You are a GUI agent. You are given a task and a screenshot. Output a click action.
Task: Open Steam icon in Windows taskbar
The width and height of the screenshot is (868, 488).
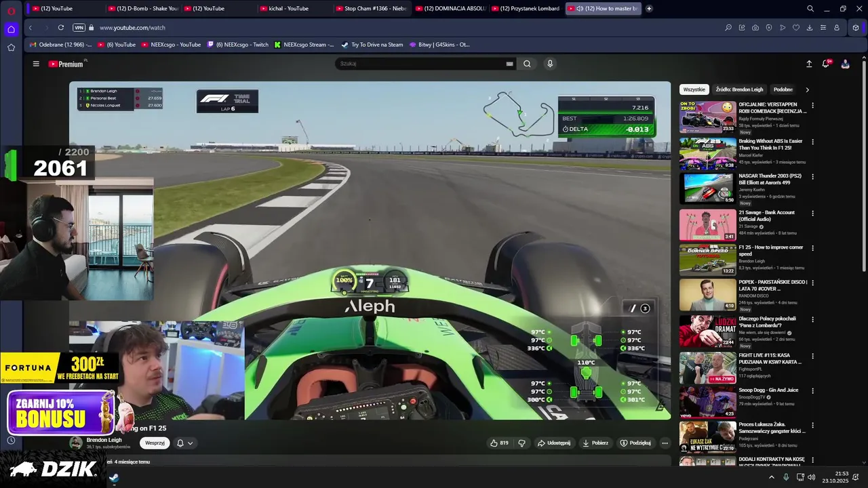pyautogui.click(x=114, y=477)
